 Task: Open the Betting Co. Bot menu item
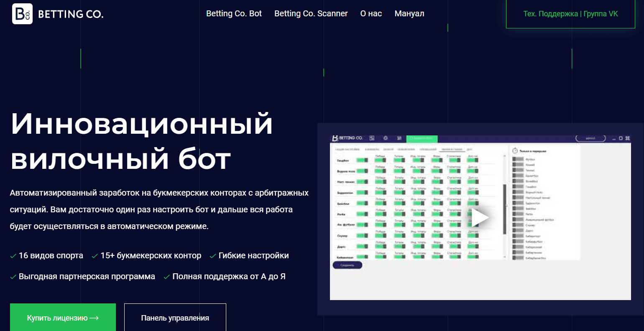click(234, 14)
